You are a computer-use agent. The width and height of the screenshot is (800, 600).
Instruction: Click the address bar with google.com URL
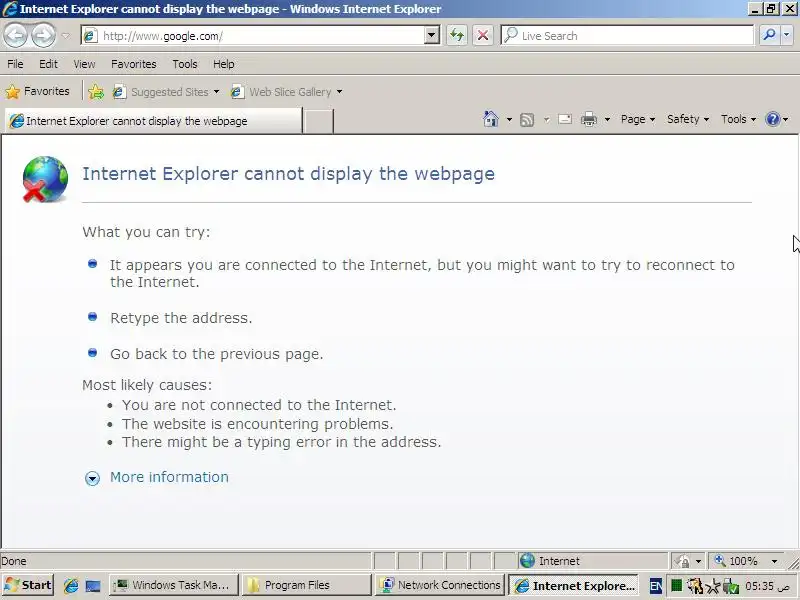(x=260, y=36)
